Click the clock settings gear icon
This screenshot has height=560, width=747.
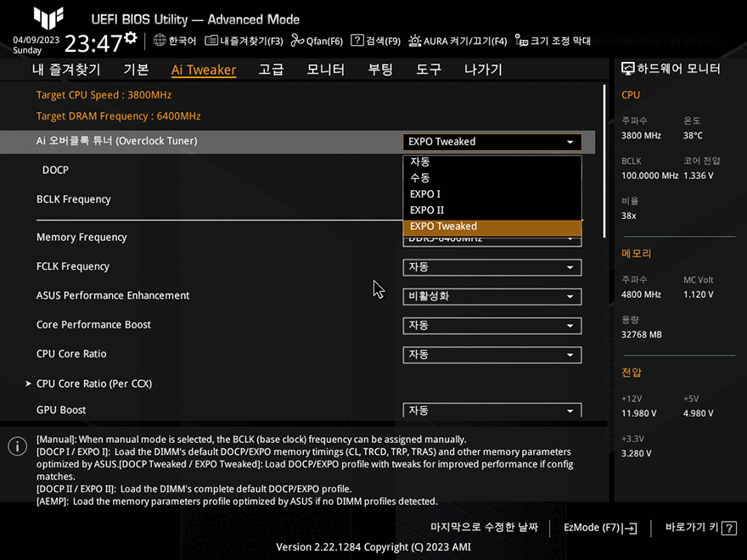(130, 37)
